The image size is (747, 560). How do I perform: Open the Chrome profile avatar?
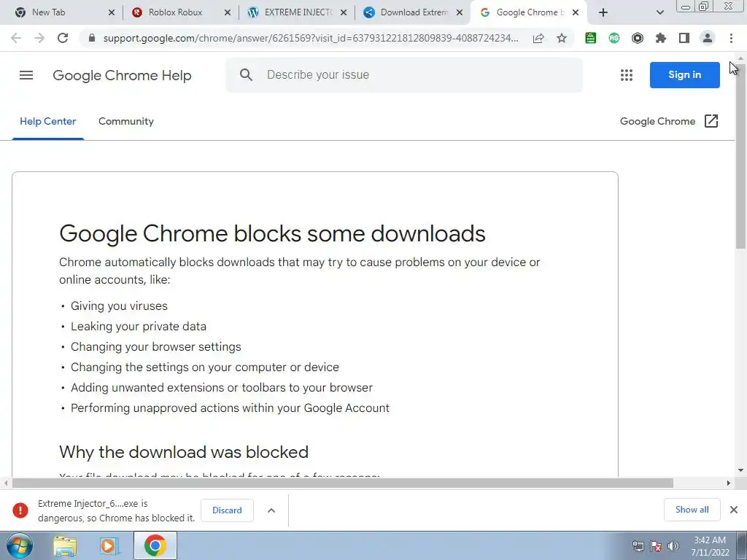[x=708, y=38]
